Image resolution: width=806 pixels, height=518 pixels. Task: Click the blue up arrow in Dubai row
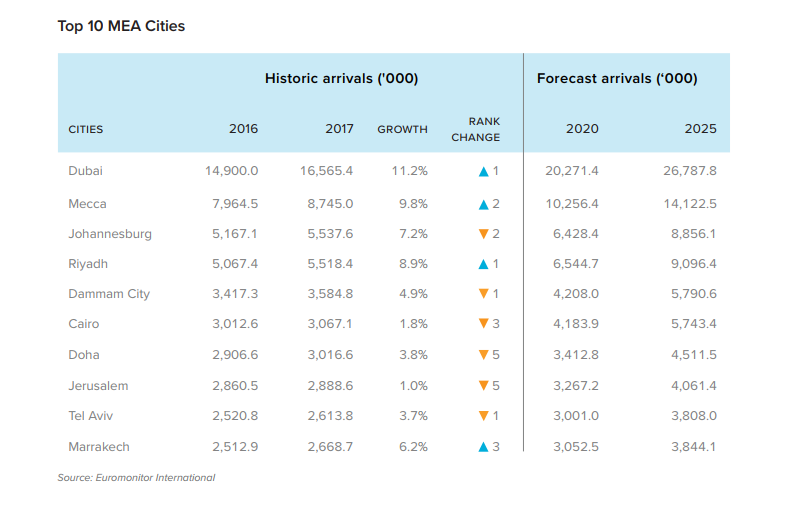click(483, 172)
